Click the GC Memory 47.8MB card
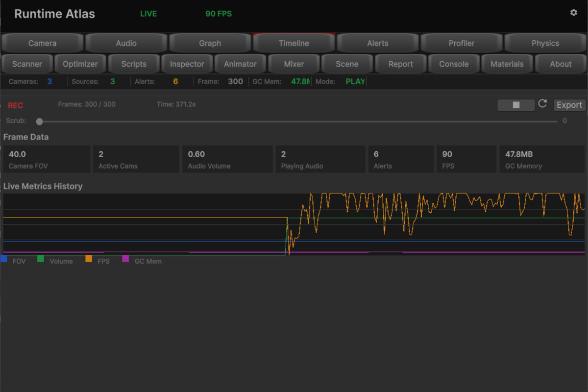 (542, 159)
